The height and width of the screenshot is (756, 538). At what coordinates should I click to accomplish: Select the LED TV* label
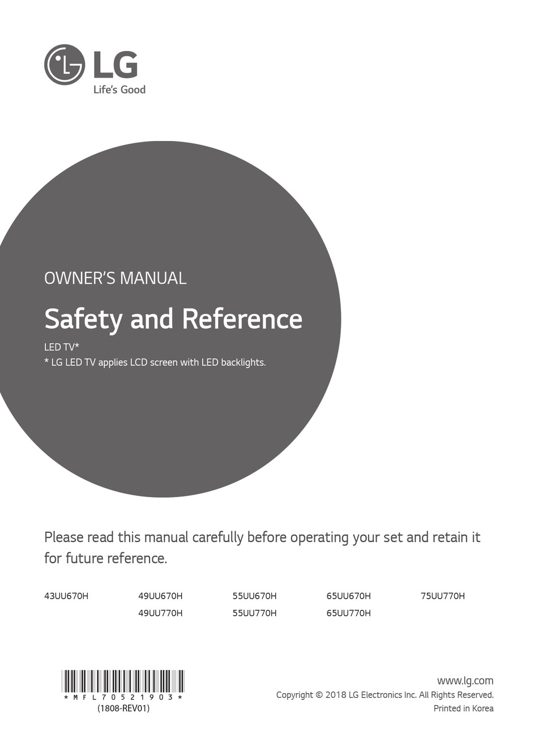[61, 347]
